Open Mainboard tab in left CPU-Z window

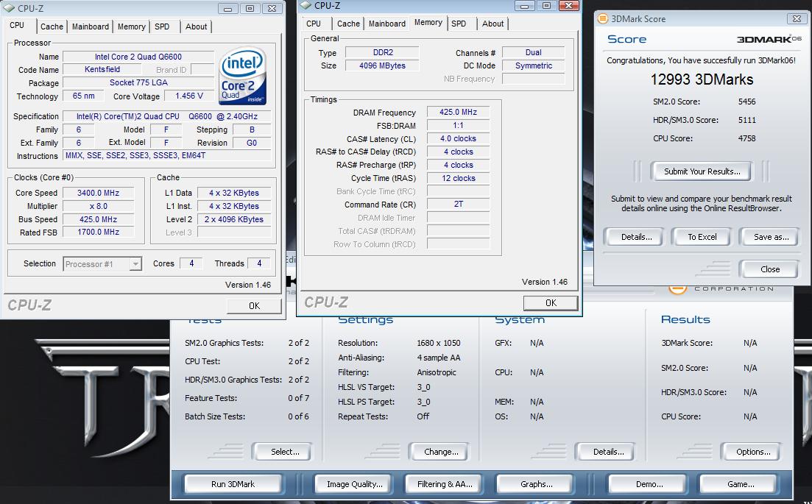(91, 26)
